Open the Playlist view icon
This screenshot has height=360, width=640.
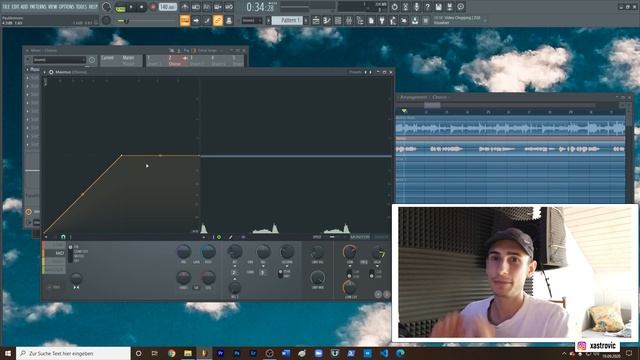point(316,20)
